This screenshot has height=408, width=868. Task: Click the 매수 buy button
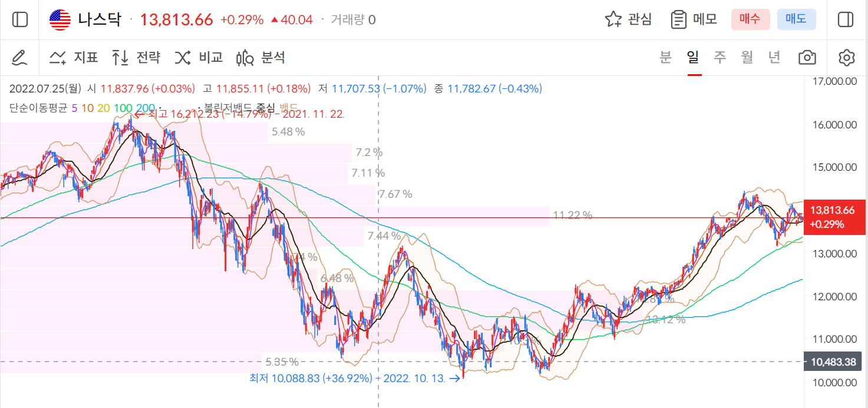pyautogui.click(x=750, y=19)
